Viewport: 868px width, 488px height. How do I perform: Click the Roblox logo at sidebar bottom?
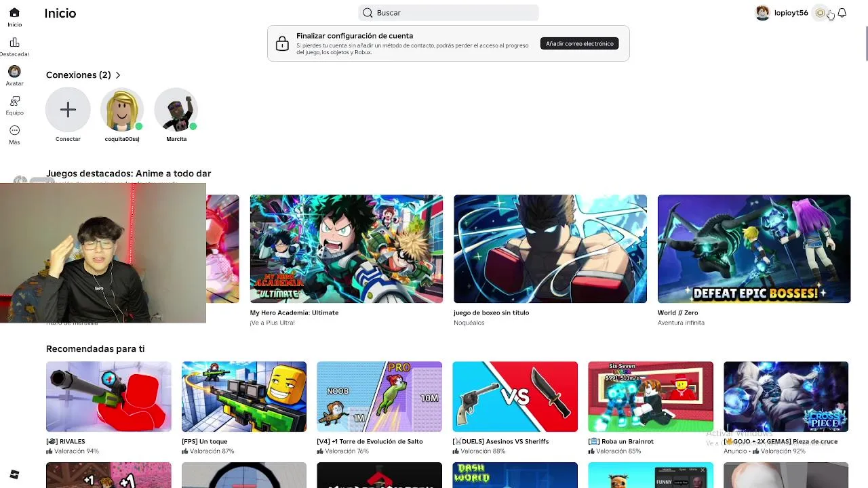coord(14,474)
